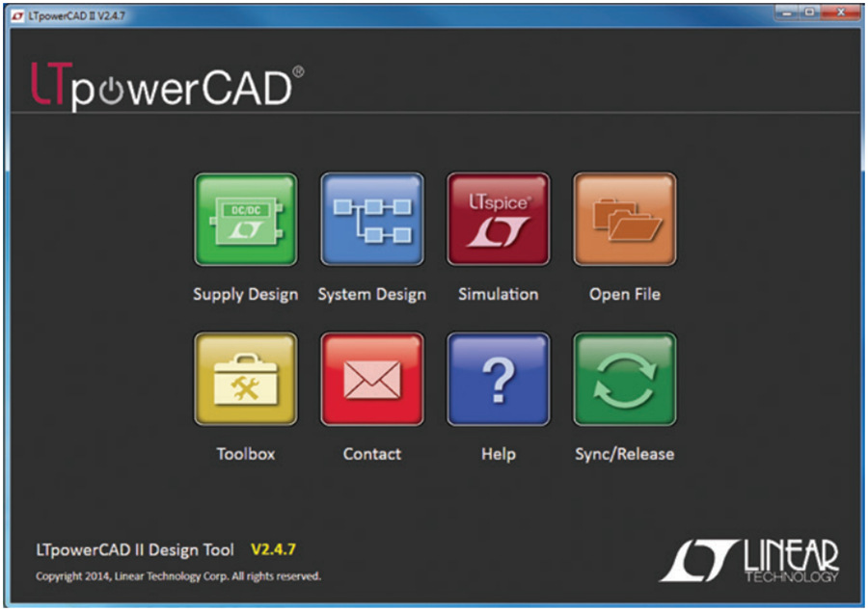Click the Linear Technology logo
The image size is (868, 611).
pos(748,560)
